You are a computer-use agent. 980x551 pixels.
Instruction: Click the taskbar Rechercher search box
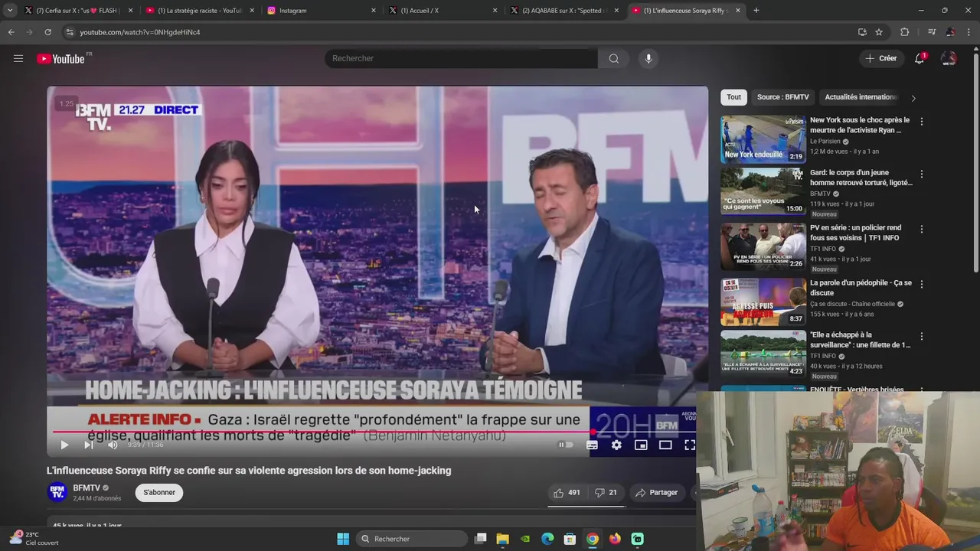(412, 539)
